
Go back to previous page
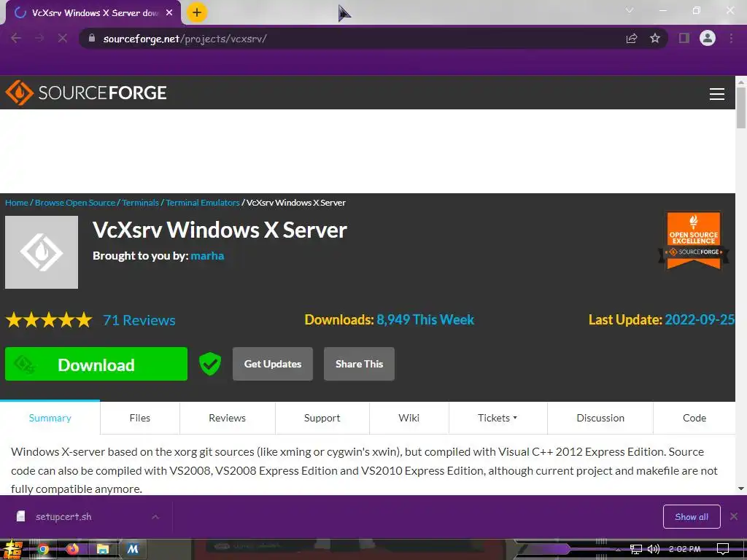[16, 38]
